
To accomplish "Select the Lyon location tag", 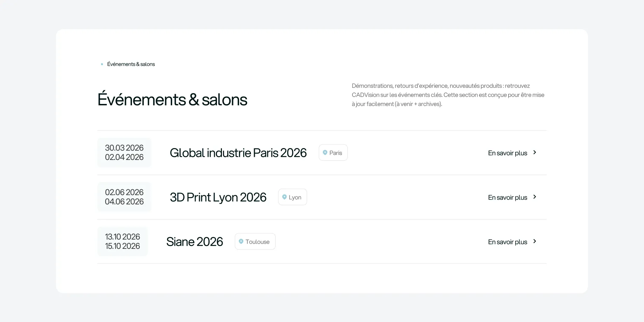I will pos(293,197).
